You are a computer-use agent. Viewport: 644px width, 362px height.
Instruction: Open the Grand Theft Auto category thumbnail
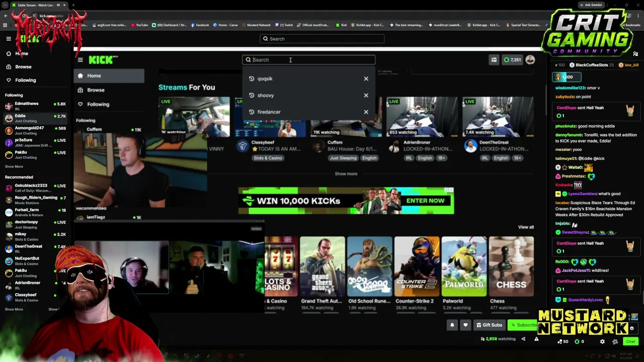[x=323, y=266]
